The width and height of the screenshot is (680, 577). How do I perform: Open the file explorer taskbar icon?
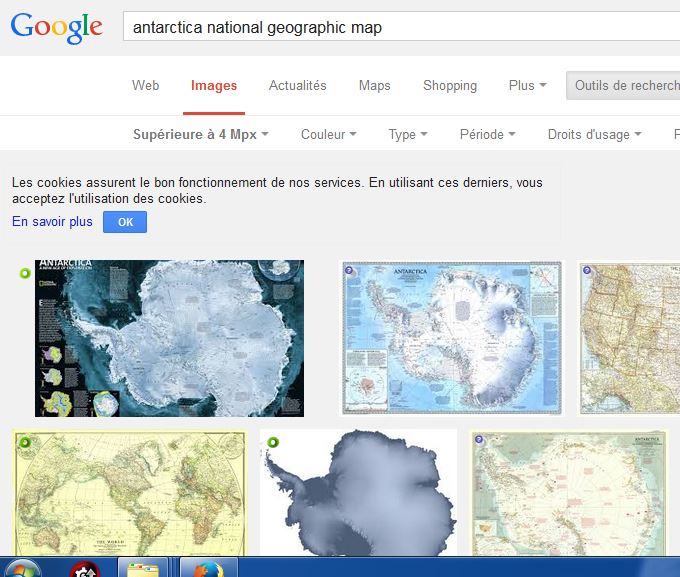click(x=143, y=568)
